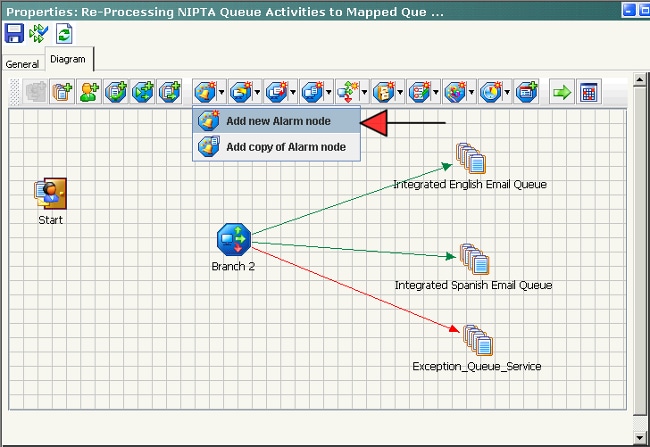Click the vertical scrollbar down arrow
Viewport: 650px width, 447px height.
point(639,437)
